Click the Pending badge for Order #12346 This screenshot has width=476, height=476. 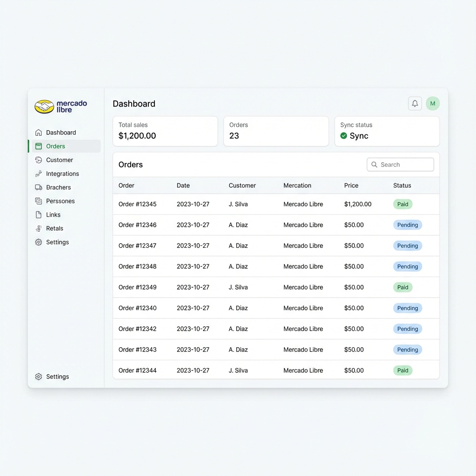pyautogui.click(x=407, y=225)
